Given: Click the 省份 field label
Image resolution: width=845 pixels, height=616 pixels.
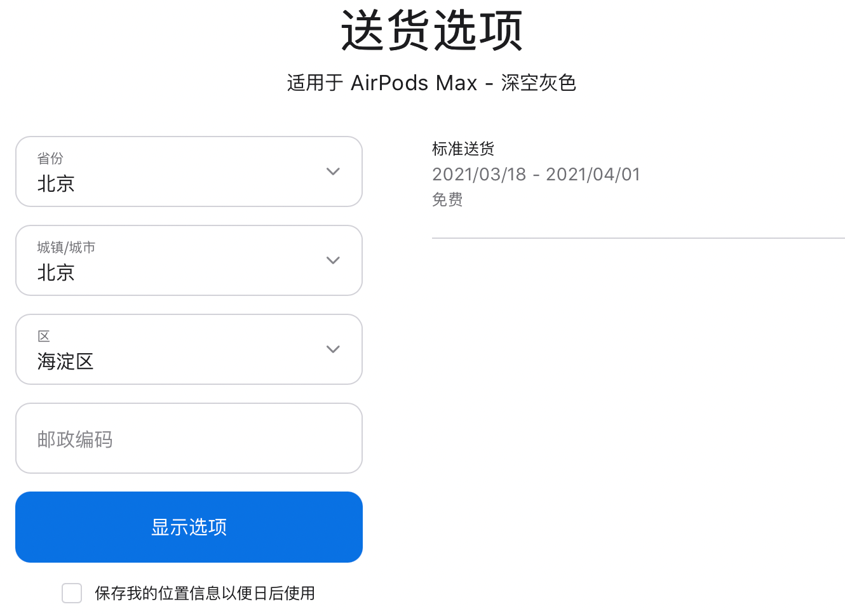Looking at the screenshot, I should 50,158.
